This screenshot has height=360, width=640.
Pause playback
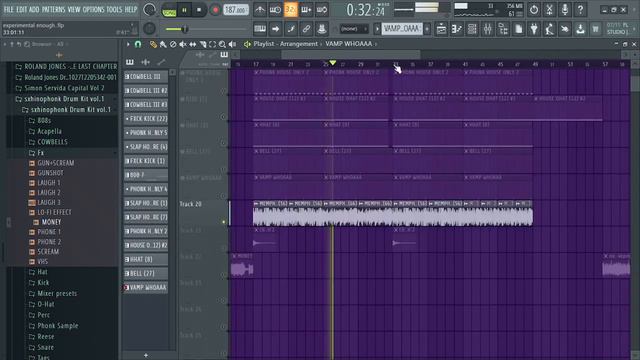[x=184, y=10]
